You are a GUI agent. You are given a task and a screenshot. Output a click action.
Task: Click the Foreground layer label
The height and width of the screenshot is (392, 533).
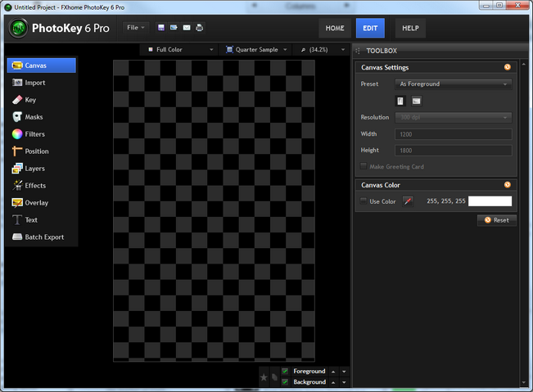(309, 372)
